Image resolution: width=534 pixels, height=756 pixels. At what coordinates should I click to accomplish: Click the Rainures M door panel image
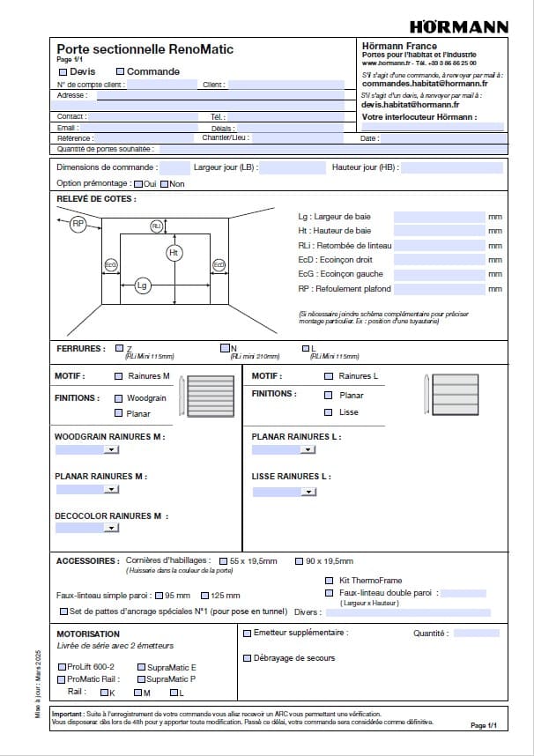(210, 395)
